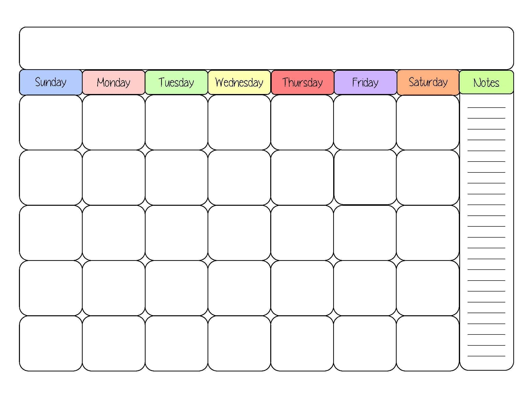Viewport: 532px width, 411px height.
Task: Click the Monday column header
Action: (x=114, y=78)
